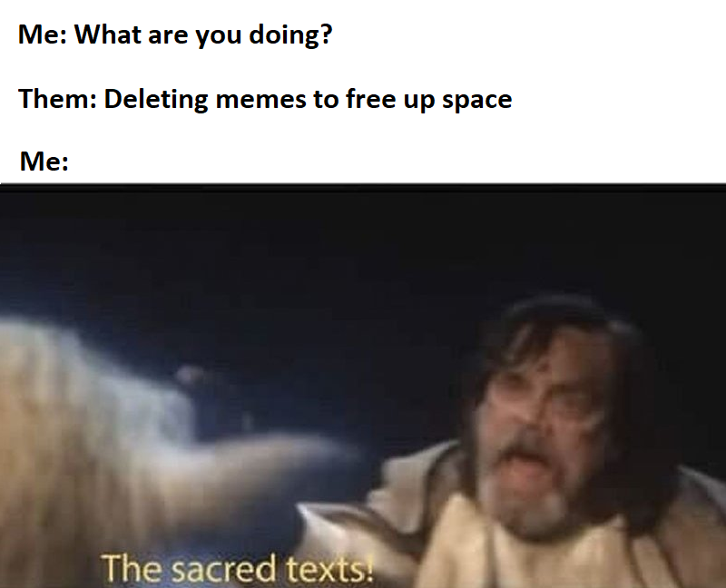This screenshot has width=726, height=588.
Task: Click the word "memes" in second line
Action: (260, 101)
